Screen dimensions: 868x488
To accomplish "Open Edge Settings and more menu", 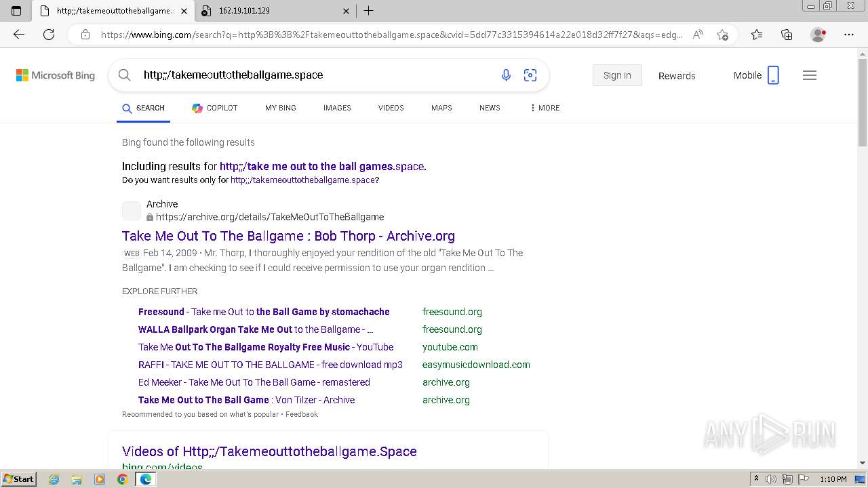I will (849, 35).
